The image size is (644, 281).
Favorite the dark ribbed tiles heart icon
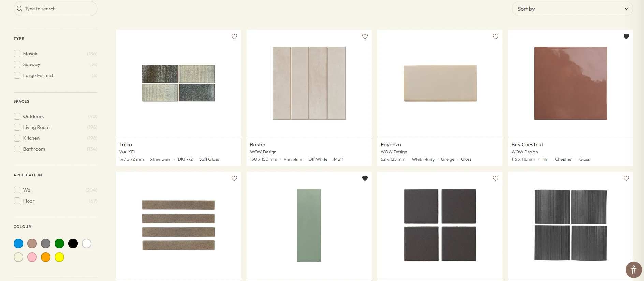click(626, 178)
